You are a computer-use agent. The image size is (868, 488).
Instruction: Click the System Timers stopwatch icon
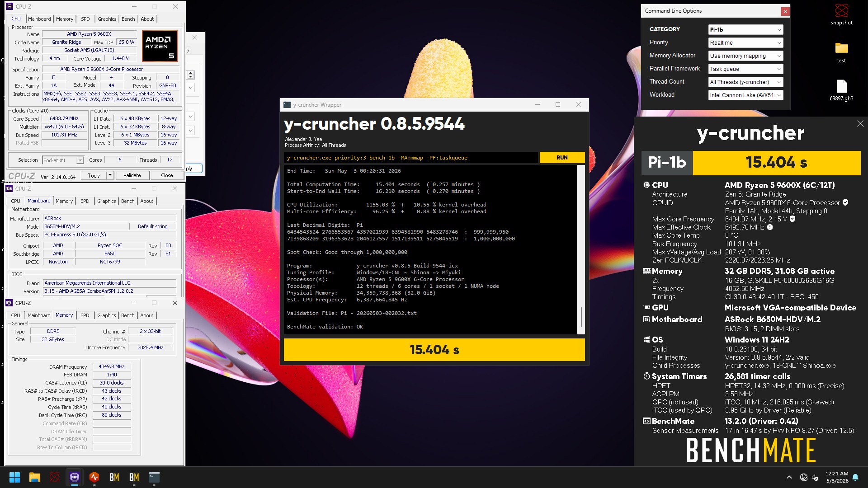pos(646,376)
